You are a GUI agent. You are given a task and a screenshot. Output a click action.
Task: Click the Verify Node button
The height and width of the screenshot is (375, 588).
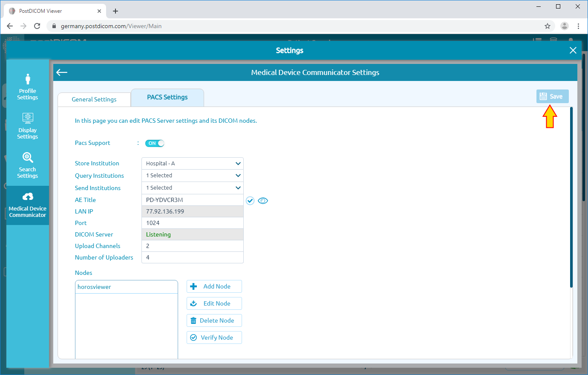214,337
